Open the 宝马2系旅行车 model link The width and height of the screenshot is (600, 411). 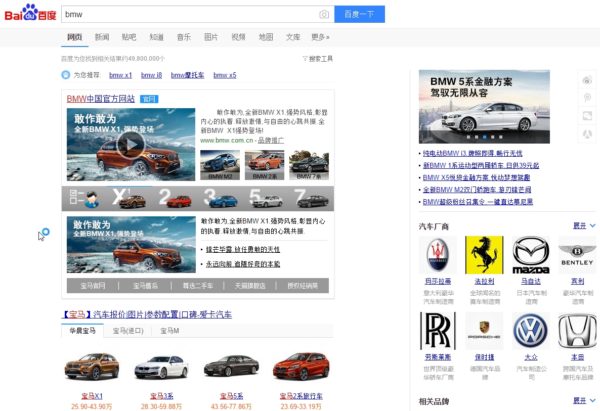point(301,396)
